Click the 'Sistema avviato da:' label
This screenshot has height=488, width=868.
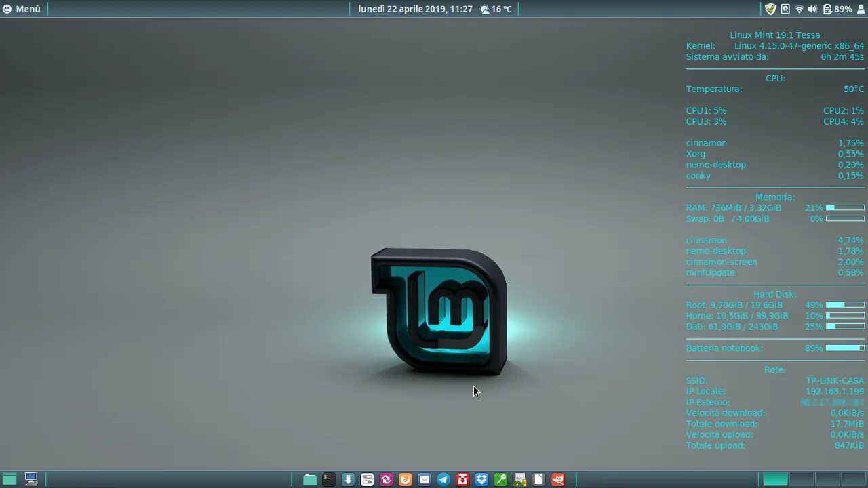pyautogui.click(x=727, y=56)
